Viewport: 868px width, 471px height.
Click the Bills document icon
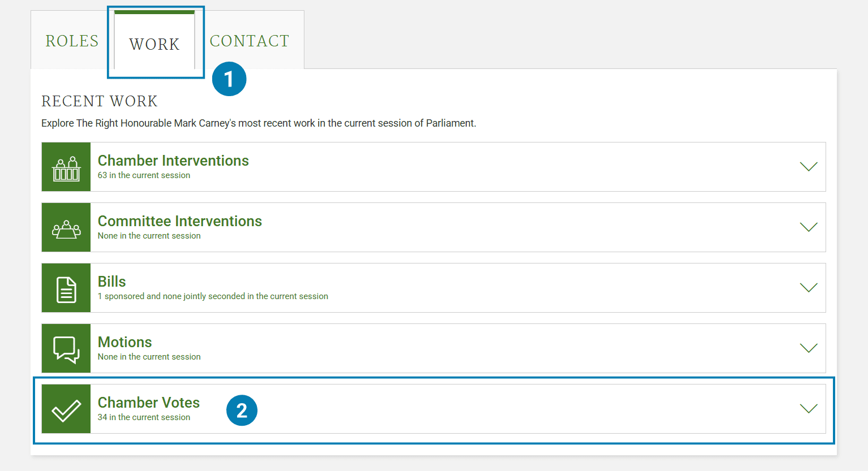pos(66,288)
